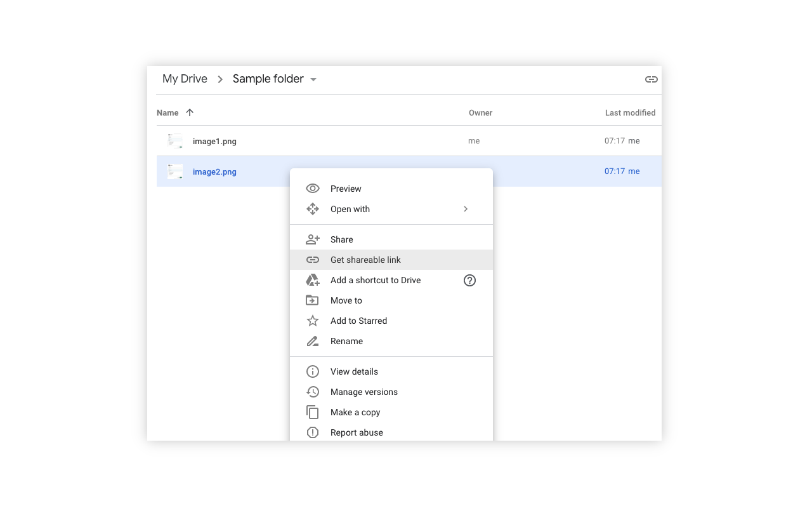Screen dimensions: 812x508
Task: Go to My Drive breadcrumb
Action: pos(185,79)
